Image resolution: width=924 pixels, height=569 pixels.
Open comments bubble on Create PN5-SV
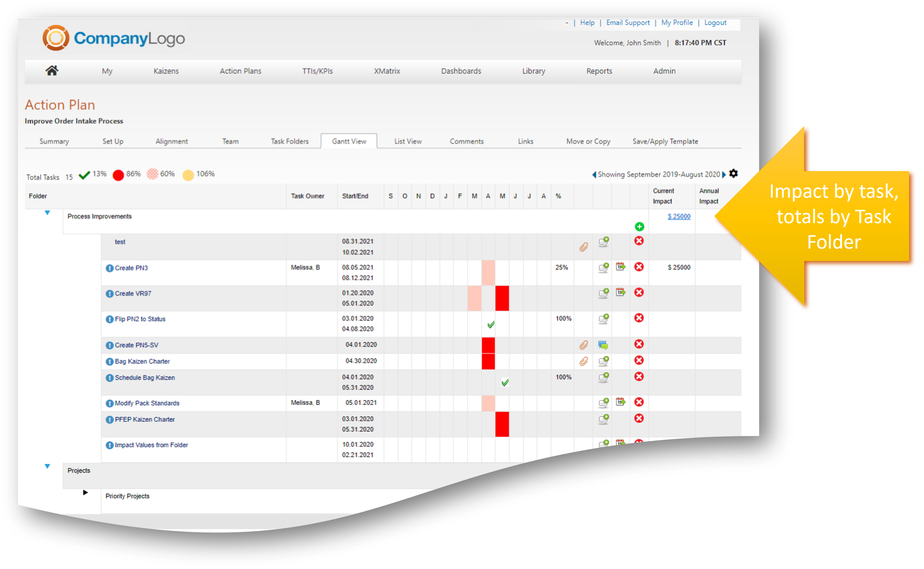tap(603, 345)
